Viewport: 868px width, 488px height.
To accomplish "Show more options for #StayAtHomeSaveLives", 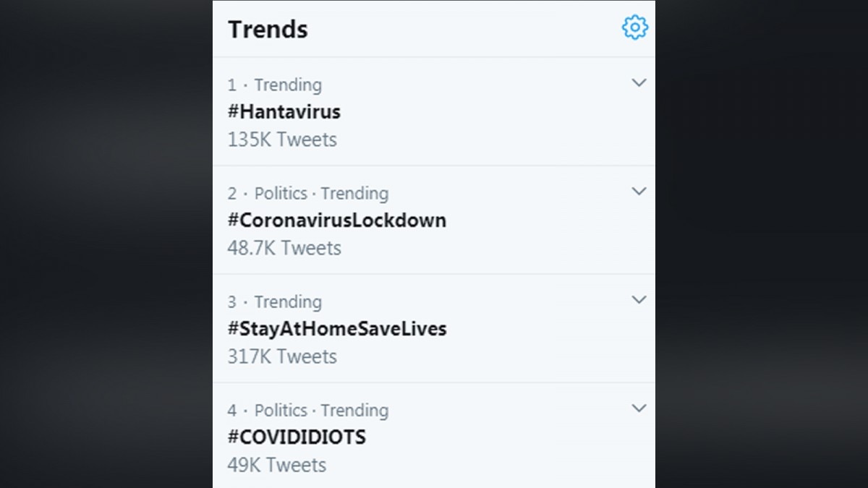I will [x=639, y=300].
